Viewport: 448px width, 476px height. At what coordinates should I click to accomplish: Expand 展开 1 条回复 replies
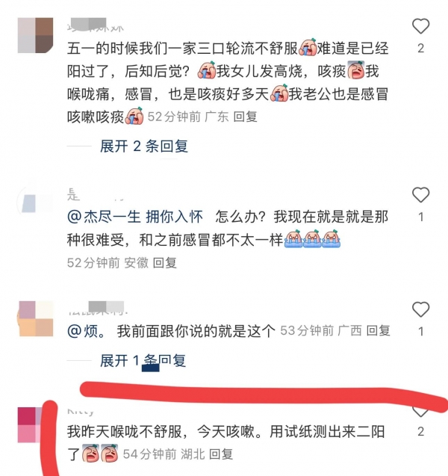[143, 361]
